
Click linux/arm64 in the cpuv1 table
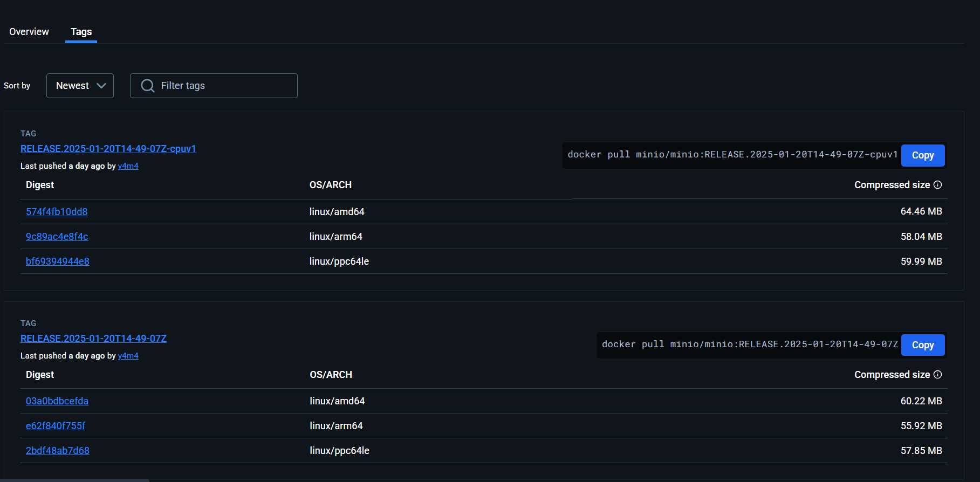pyautogui.click(x=336, y=237)
